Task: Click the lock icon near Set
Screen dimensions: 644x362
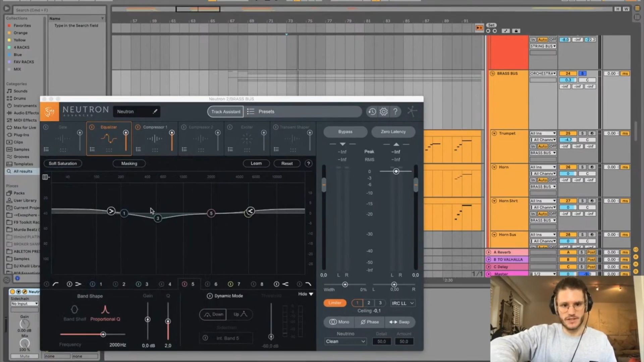Action: (x=516, y=31)
